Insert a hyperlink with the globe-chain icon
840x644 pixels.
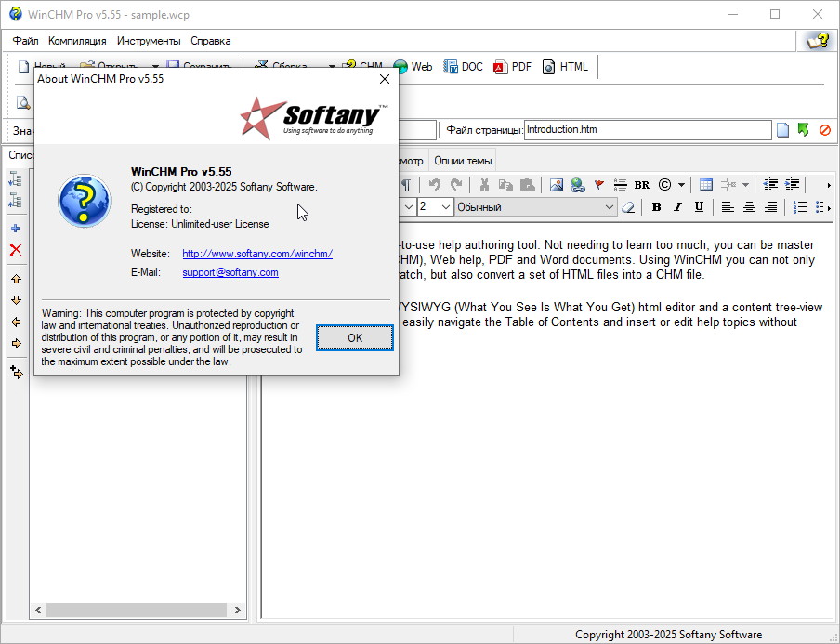[578, 185]
